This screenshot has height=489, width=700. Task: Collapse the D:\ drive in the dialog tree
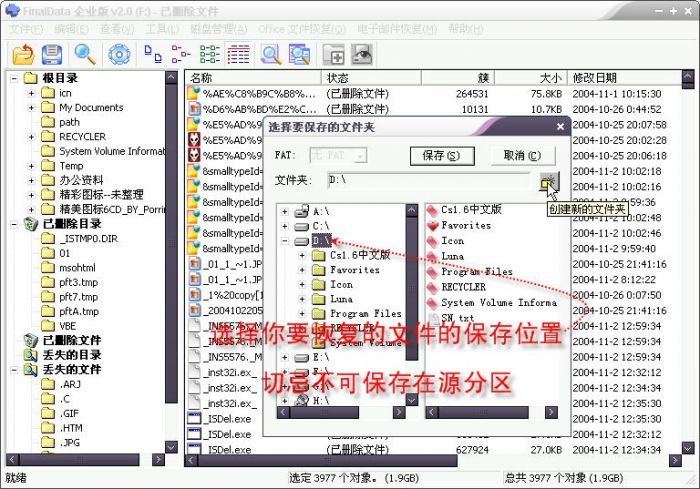[x=285, y=241]
